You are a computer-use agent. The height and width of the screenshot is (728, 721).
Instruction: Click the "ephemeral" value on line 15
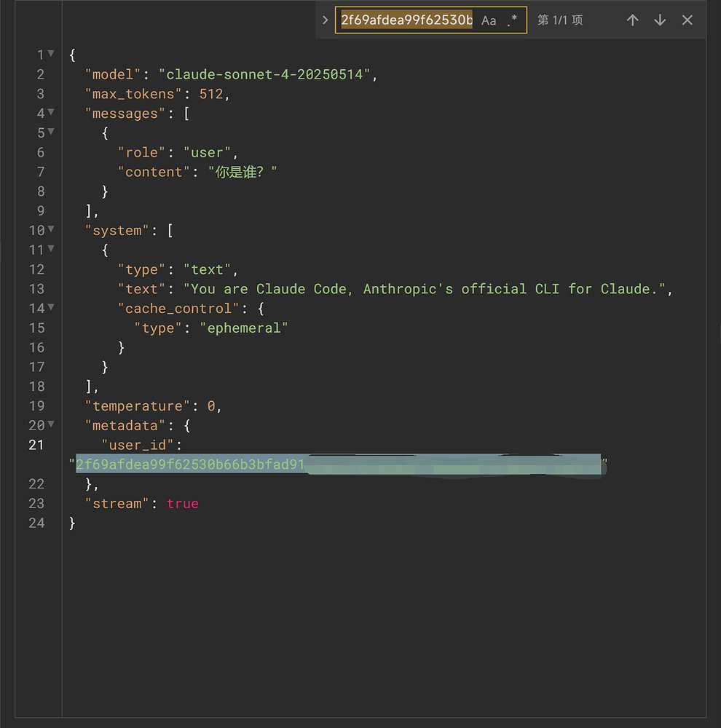pyautogui.click(x=244, y=328)
